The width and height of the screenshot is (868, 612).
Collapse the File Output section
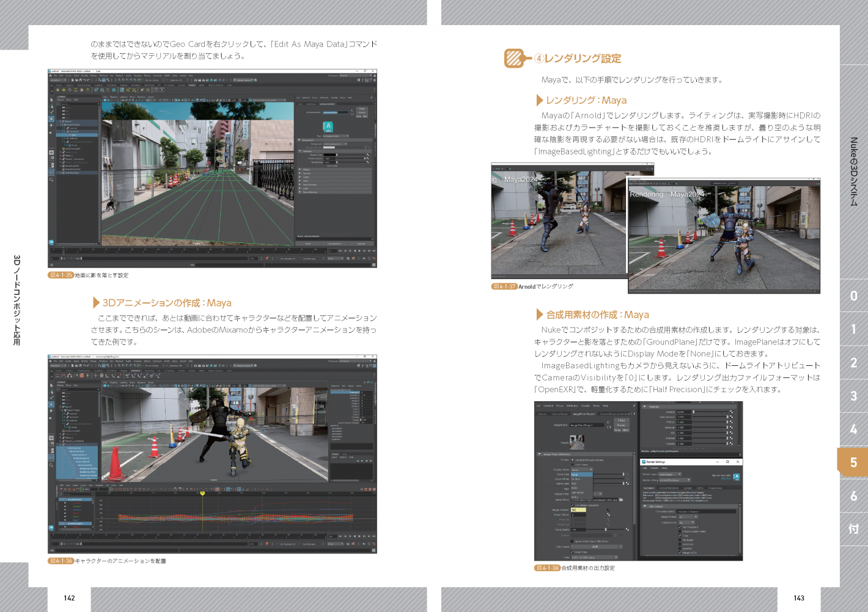click(x=644, y=506)
